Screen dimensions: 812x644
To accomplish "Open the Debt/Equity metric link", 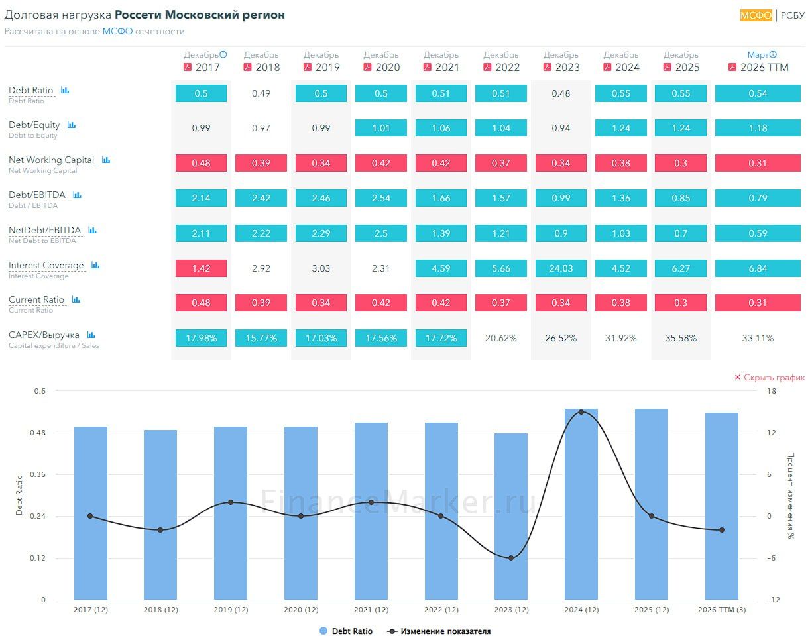I will point(34,125).
